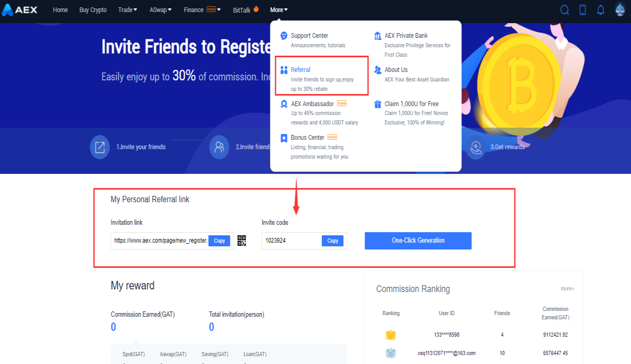
Task: Click One-Click Generation button
Action: tap(418, 241)
